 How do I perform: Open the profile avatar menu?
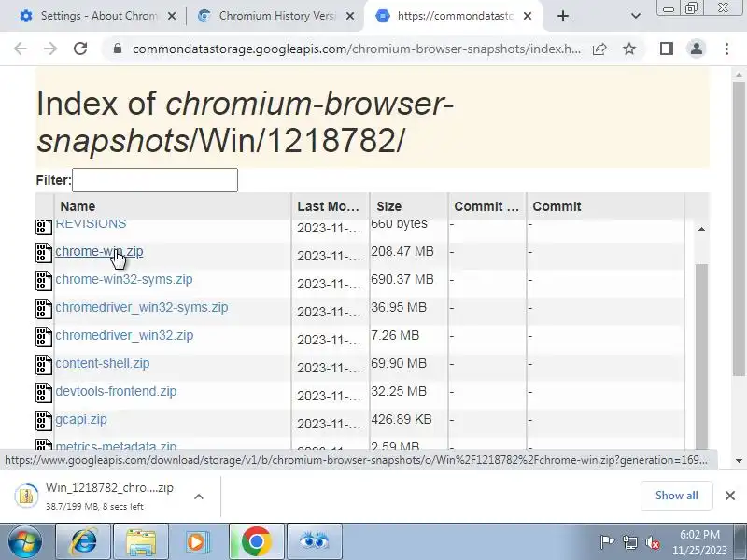696,49
